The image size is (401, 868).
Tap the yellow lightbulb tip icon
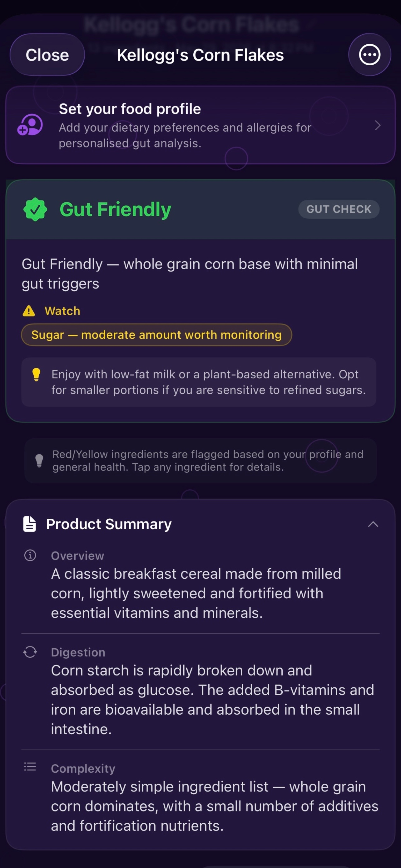pyautogui.click(x=36, y=375)
